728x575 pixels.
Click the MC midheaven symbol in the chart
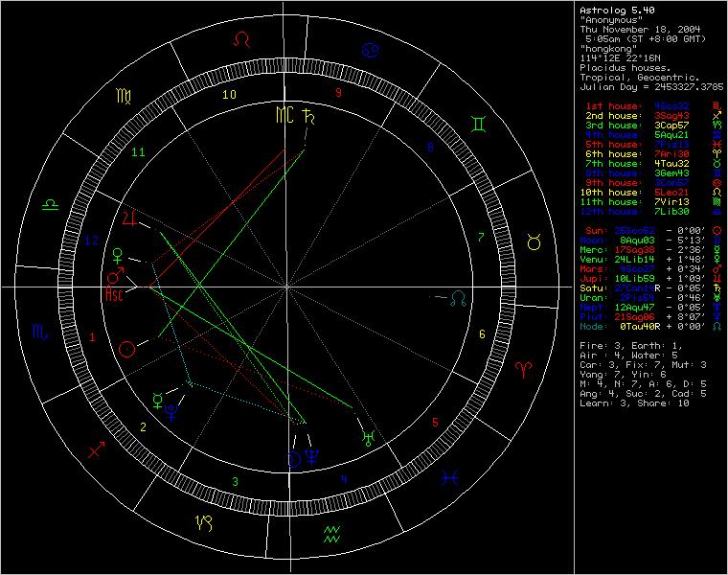pos(284,115)
